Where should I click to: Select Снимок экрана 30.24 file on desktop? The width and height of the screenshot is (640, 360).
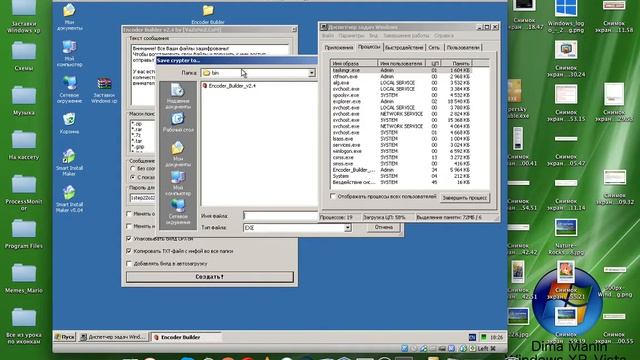tap(566, 59)
